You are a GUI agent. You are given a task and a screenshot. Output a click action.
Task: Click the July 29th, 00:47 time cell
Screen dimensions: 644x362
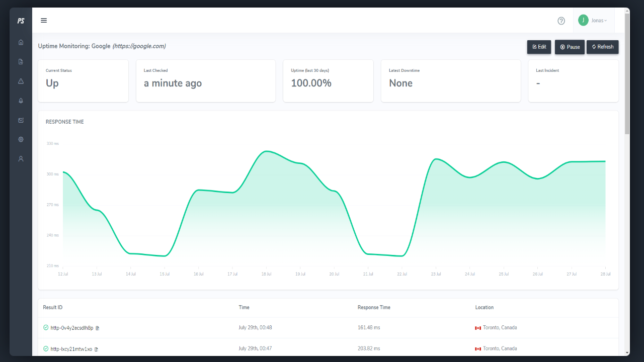click(x=255, y=348)
